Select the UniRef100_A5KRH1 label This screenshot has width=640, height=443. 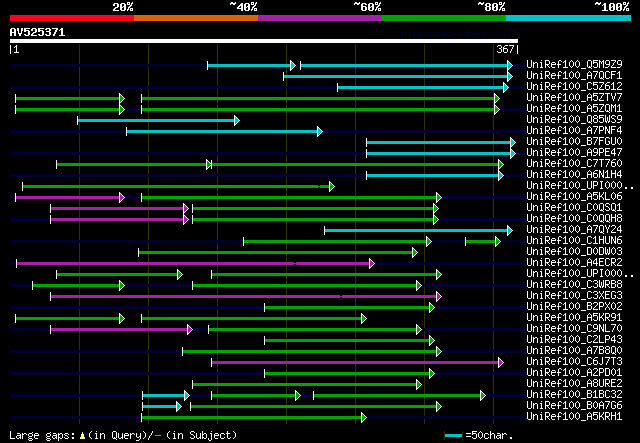(574, 417)
